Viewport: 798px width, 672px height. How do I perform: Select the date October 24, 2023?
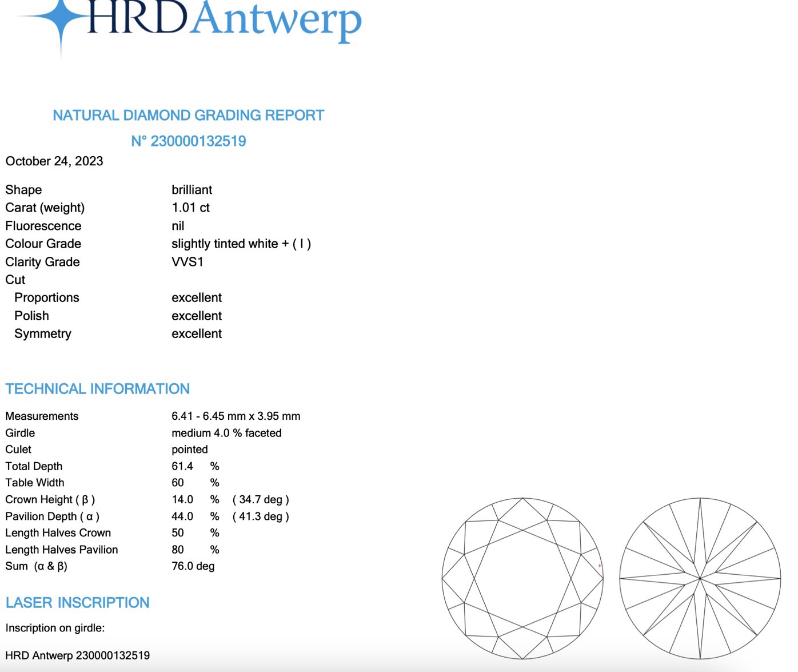pyautogui.click(x=54, y=161)
